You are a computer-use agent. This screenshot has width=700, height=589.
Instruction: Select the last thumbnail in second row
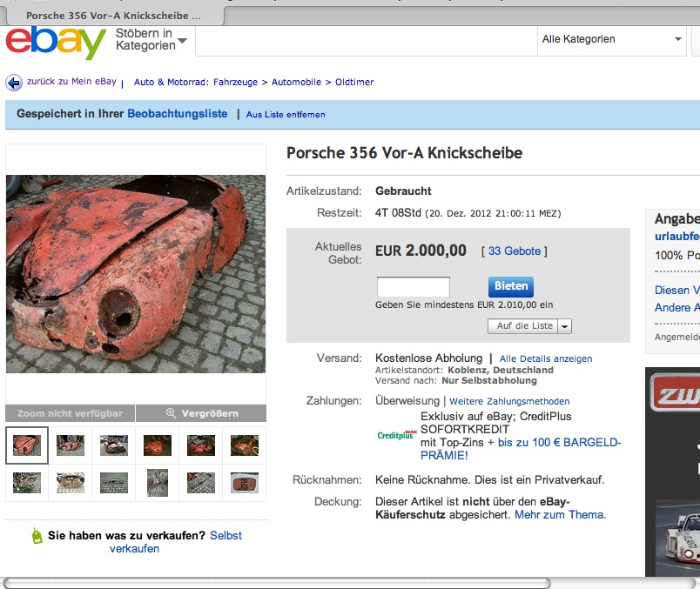pos(244,483)
